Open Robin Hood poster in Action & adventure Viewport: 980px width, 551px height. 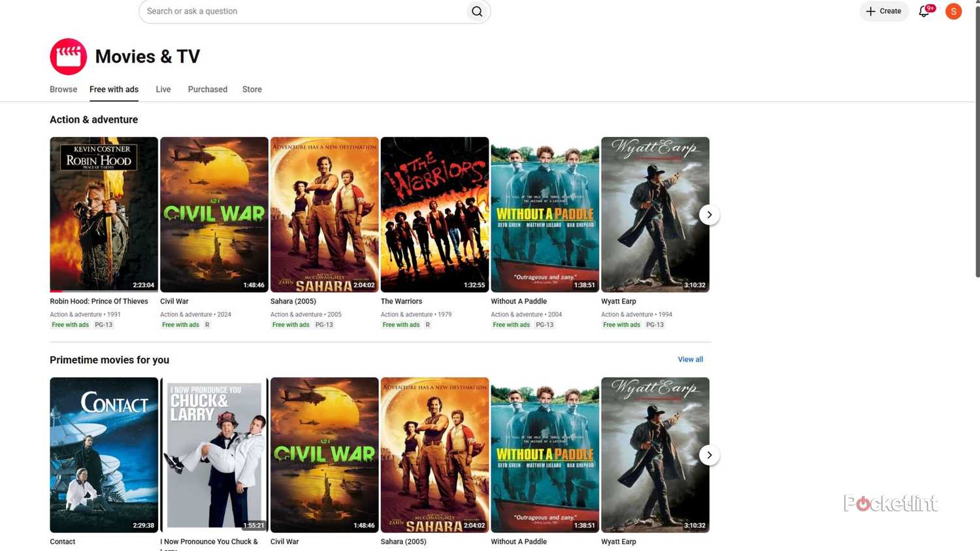pyautogui.click(x=104, y=214)
